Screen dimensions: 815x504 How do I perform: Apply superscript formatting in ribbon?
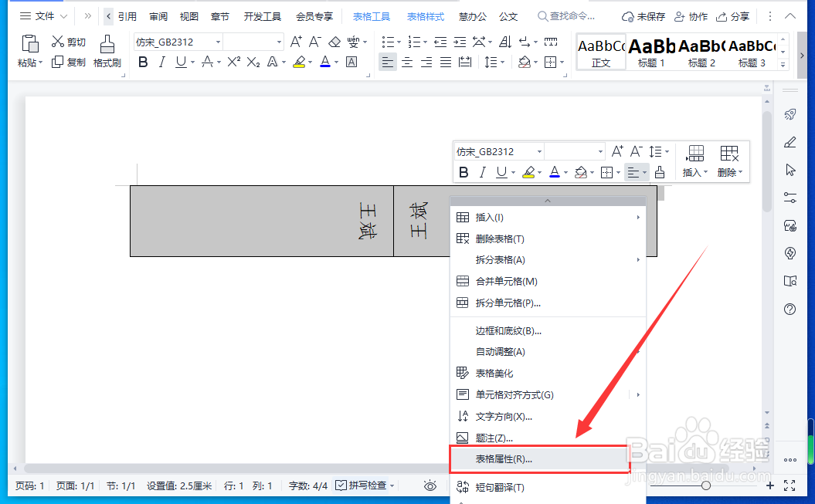click(234, 63)
